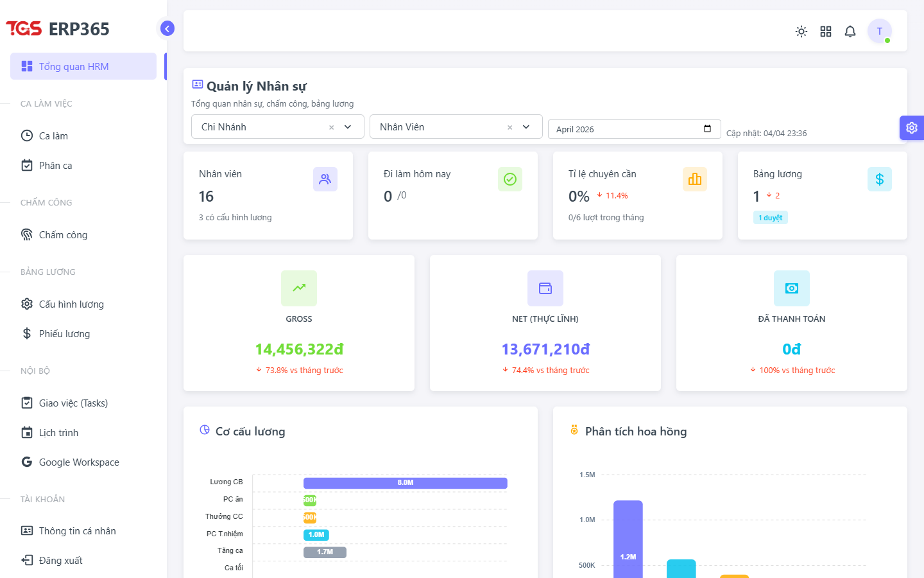Open Cấu hình lương menu item
This screenshot has height=578, width=924.
83,304
